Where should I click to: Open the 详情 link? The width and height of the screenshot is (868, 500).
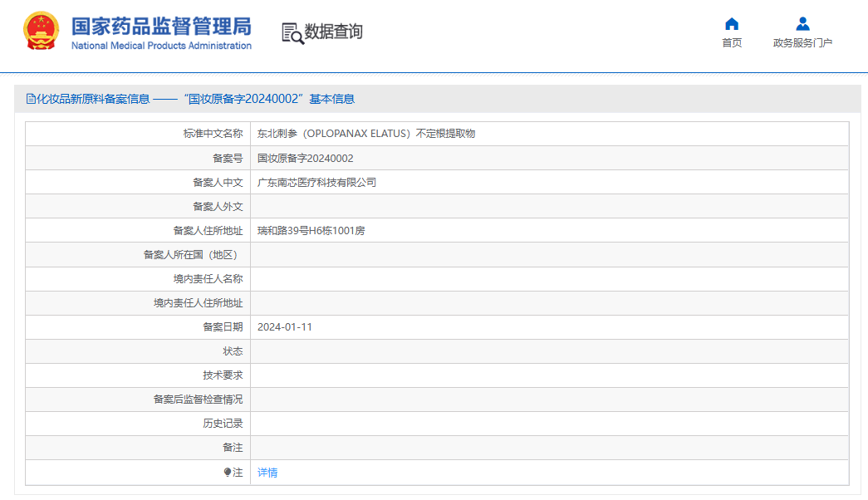pyautogui.click(x=267, y=473)
